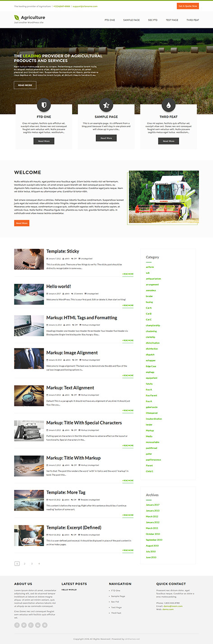Go to page 3 in pagination
The width and height of the screenshot is (213, 644).
point(32,563)
